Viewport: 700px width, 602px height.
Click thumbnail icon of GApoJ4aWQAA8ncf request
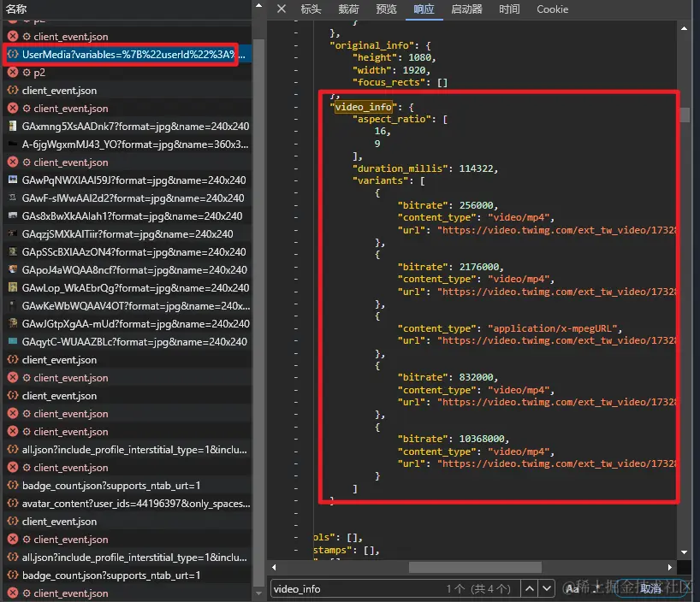click(x=13, y=269)
